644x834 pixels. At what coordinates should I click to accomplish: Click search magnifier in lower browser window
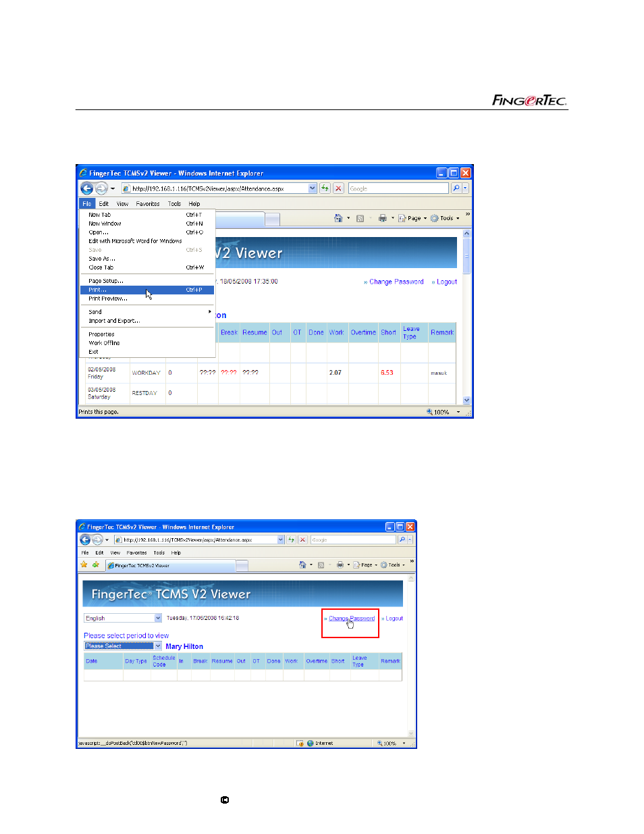[x=402, y=540]
